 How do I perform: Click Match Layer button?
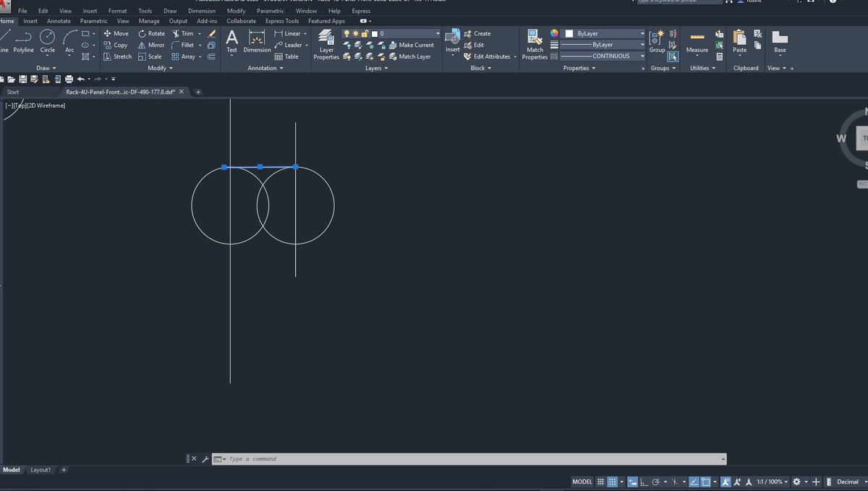pos(409,56)
